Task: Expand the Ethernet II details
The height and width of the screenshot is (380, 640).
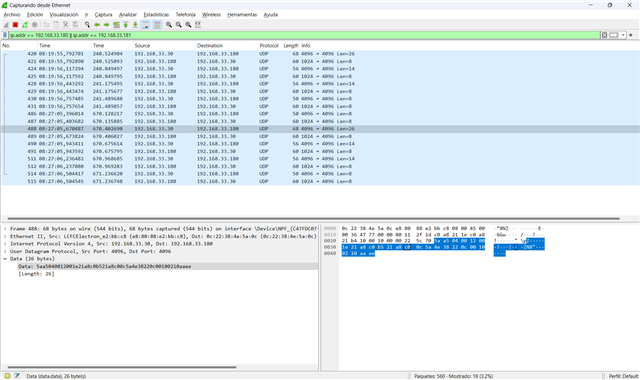Action: click(x=5, y=236)
